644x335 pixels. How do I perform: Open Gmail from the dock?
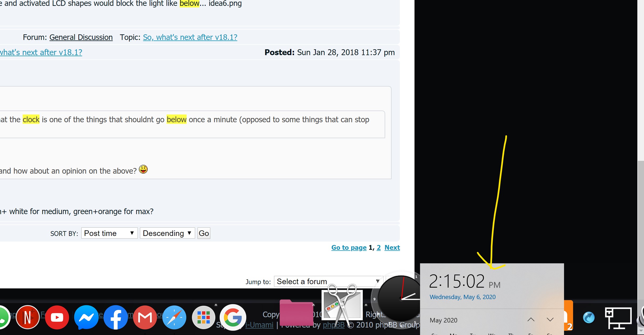[145, 317]
